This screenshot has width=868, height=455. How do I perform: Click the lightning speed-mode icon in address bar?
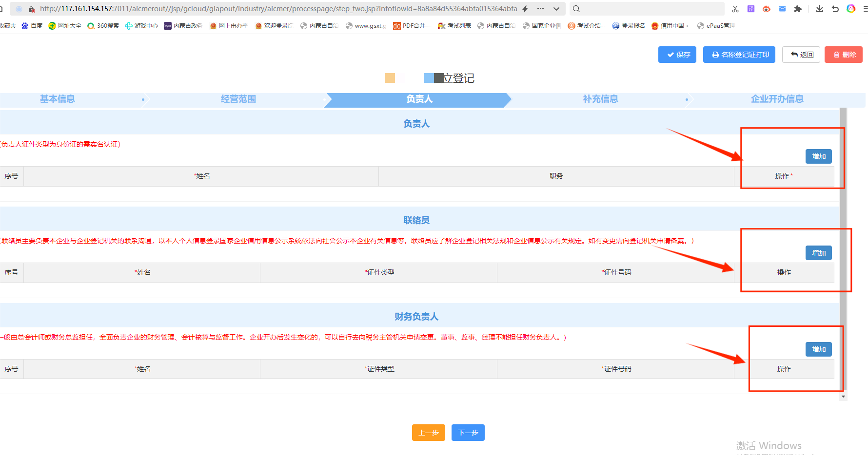click(x=525, y=9)
